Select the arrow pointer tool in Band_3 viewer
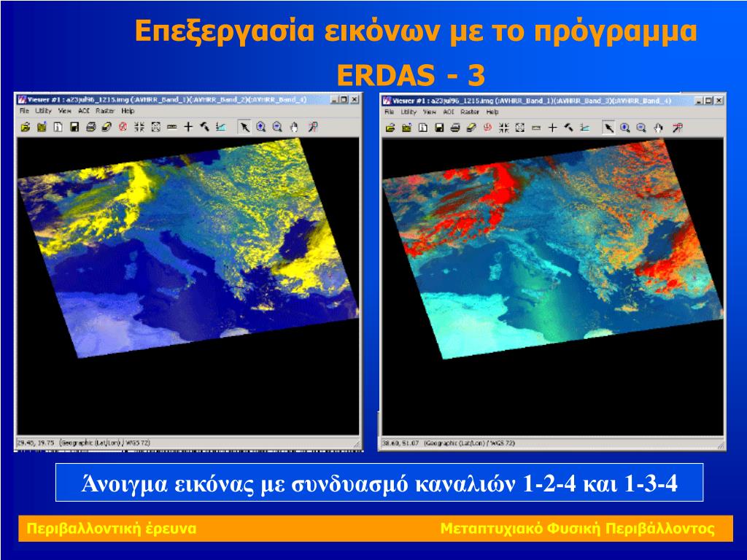The height and width of the screenshot is (560, 747). point(608,128)
